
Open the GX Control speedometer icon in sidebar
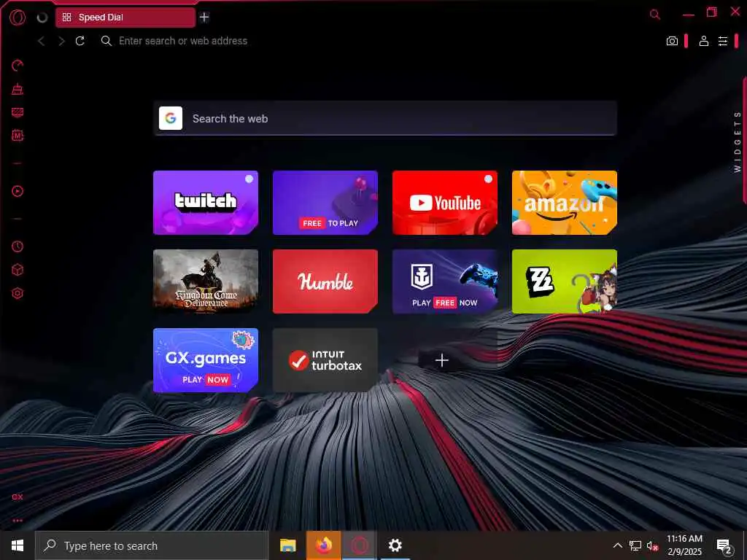pyautogui.click(x=18, y=65)
